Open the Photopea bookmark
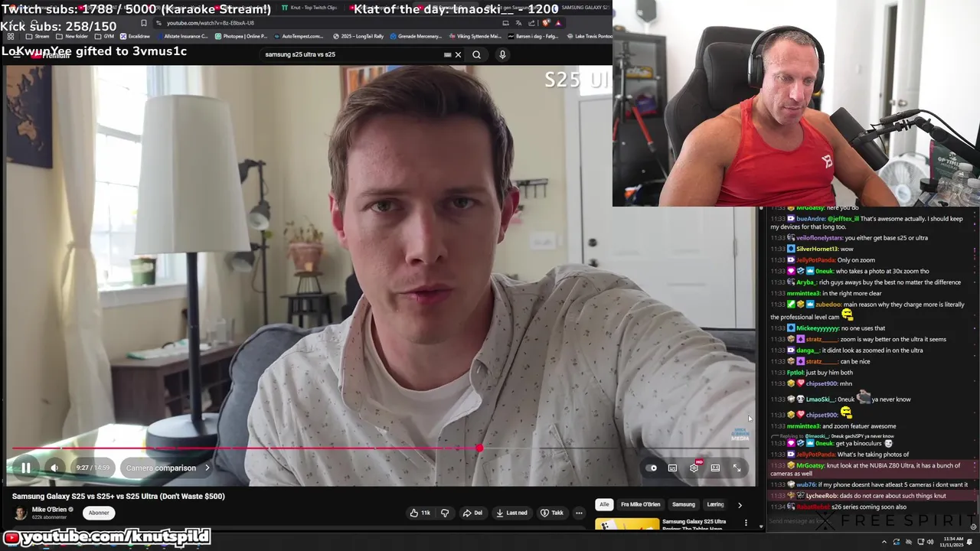This screenshot has height=551, width=980. [x=241, y=36]
